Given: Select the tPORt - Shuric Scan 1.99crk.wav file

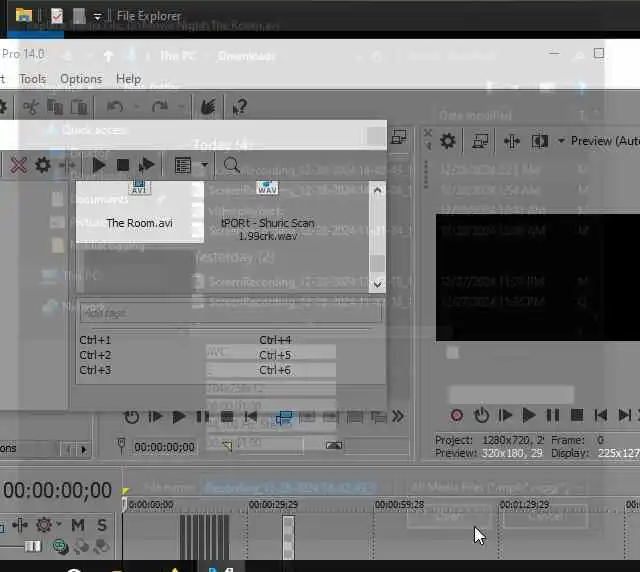Looking at the screenshot, I should click(x=268, y=229).
